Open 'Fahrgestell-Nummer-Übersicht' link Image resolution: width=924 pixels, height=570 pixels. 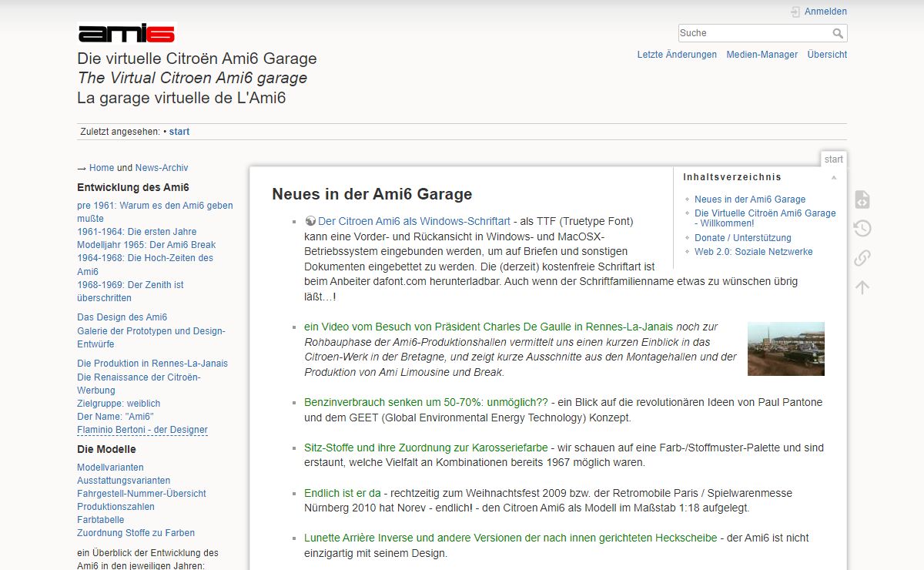click(142, 494)
